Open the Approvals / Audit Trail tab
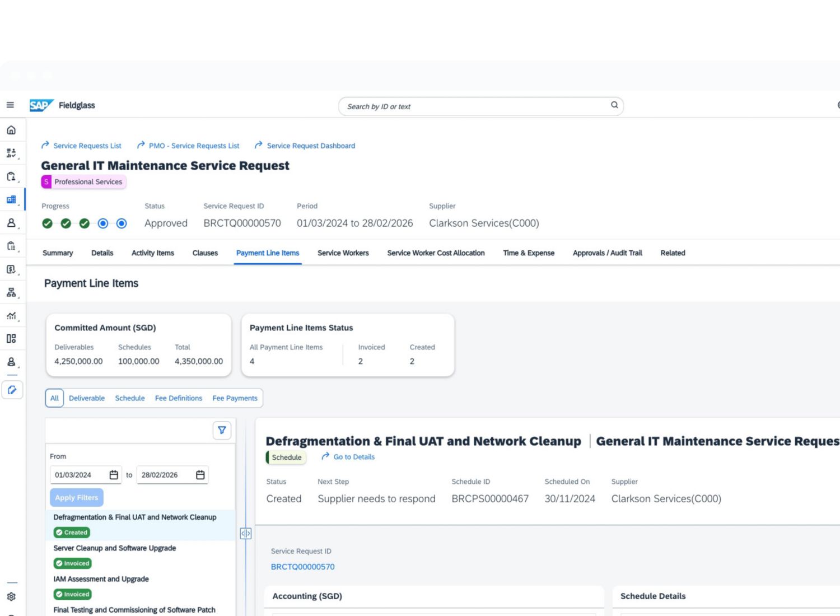Screen dimensions: 840x616 click(607, 253)
